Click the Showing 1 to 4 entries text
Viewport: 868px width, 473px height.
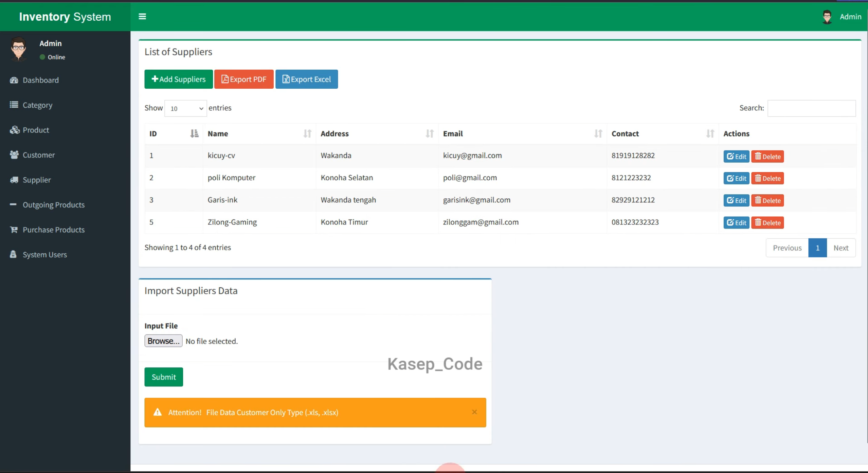pos(187,248)
